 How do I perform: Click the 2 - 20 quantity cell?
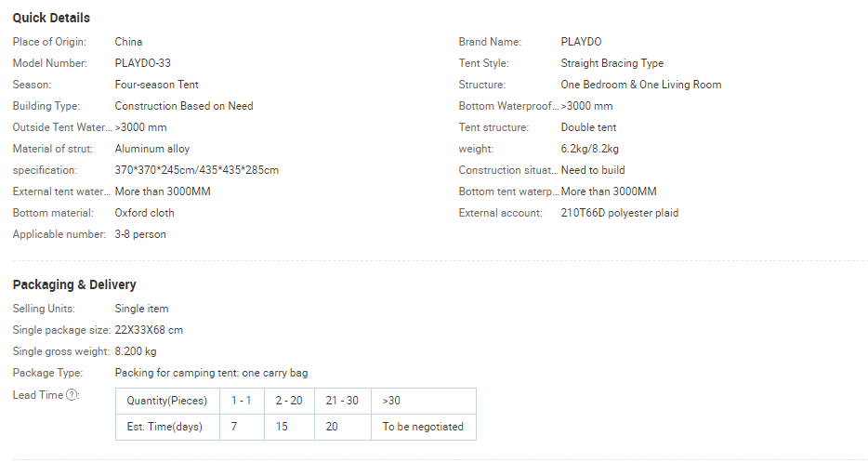point(288,401)
